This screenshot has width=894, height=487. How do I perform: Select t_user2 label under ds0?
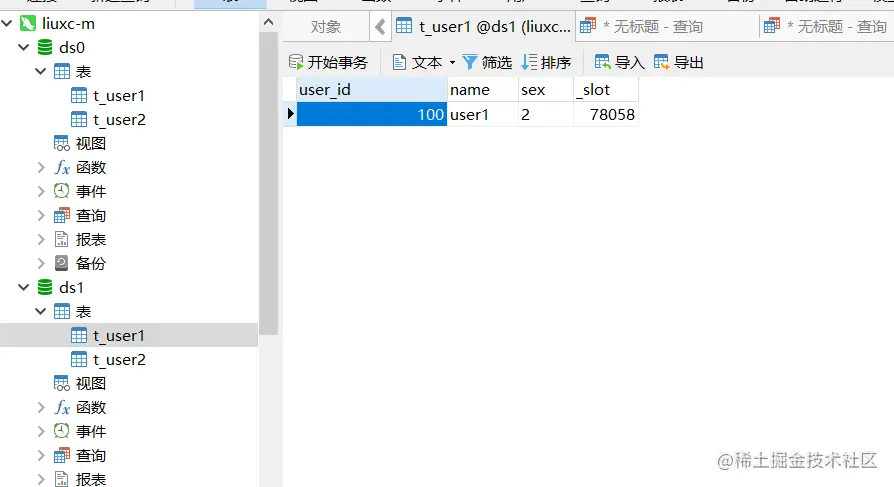click(x=120, y=120)
